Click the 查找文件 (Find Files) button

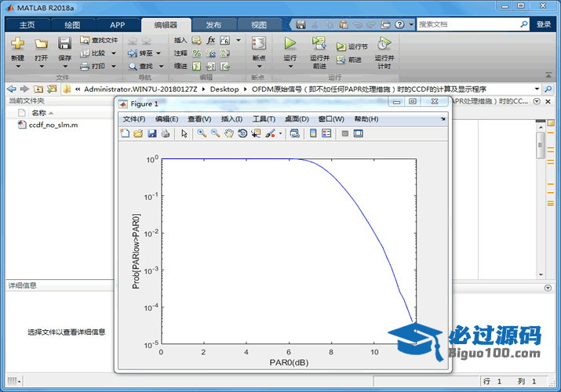[x=99, y=40]
